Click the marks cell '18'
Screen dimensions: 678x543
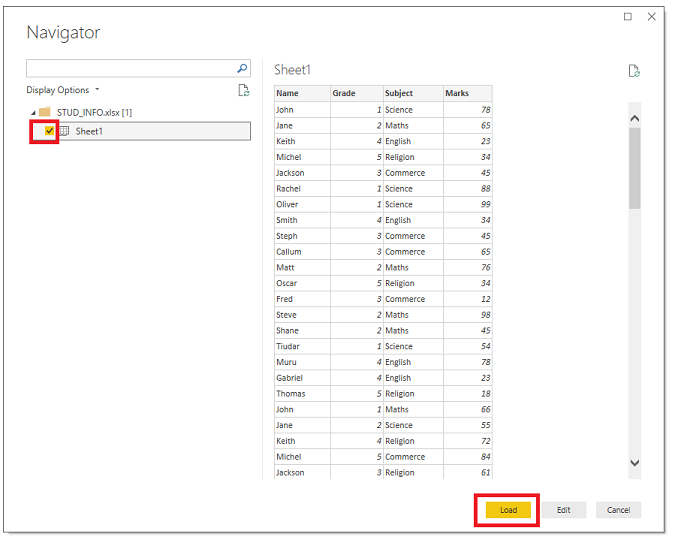pyautogui.click(x=468, y=394)
